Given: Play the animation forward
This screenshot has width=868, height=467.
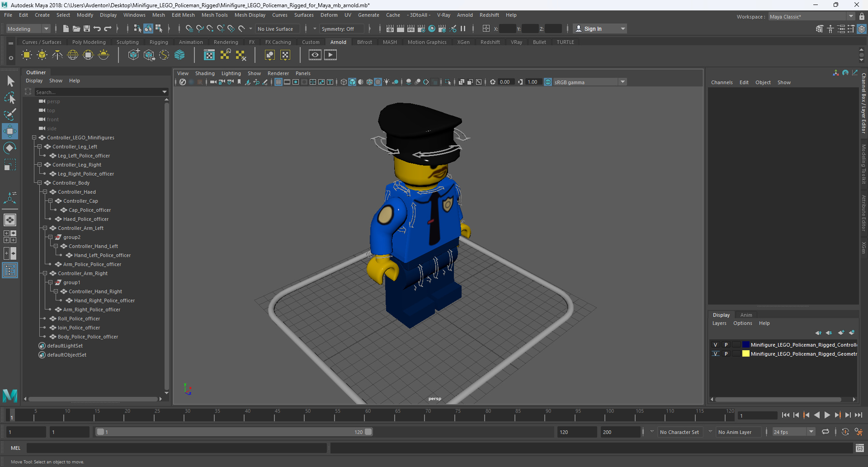Looking at the screenshot, I should click(x=827, y=415).
